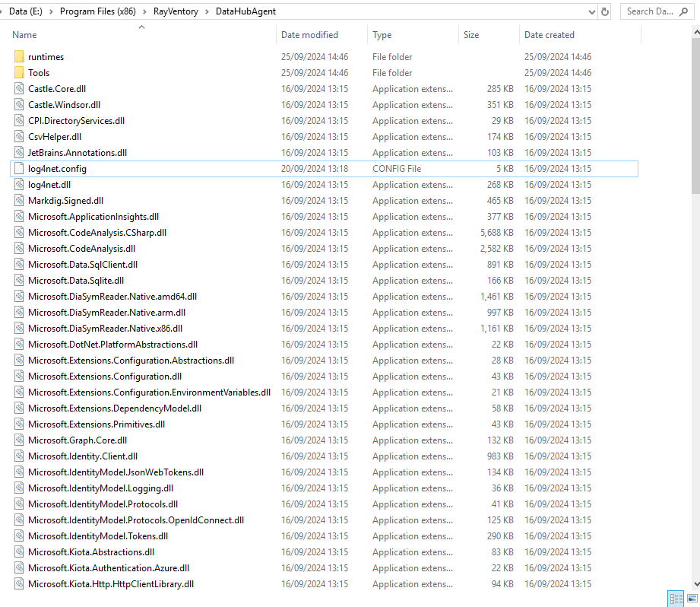Select Microsoft.Kiota.Authentication.Azure.dll
Viewport: 700px width, 607px height.
click(109, 568)
